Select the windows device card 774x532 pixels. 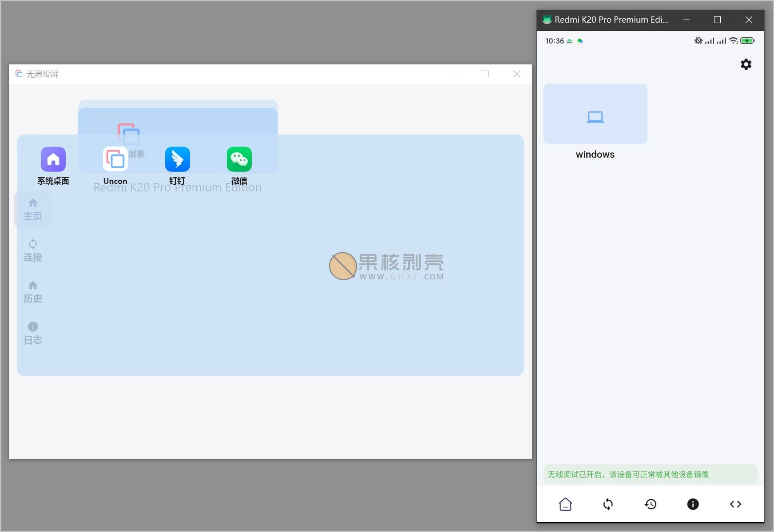point(595,114)
